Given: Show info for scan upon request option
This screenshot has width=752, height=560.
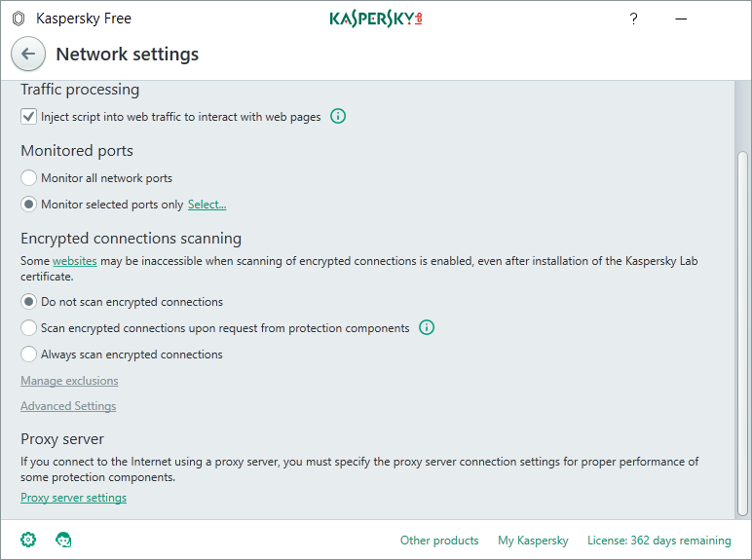Looking at the screenshot, I should (x=427, y=327).
